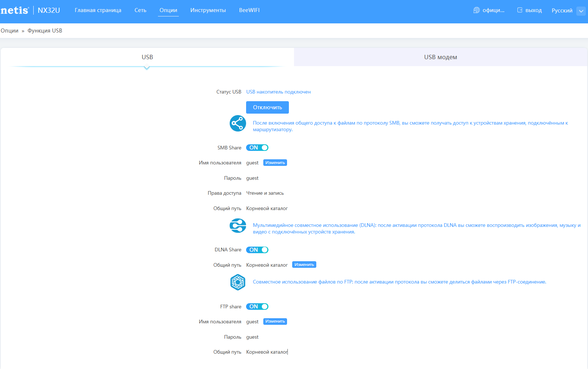This screenshot has width=588, height=369.
Task: Click the Отключить button
Action: point(267,107)
